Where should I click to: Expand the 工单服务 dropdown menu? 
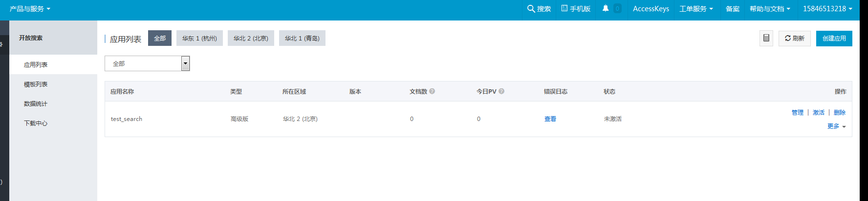696,9
